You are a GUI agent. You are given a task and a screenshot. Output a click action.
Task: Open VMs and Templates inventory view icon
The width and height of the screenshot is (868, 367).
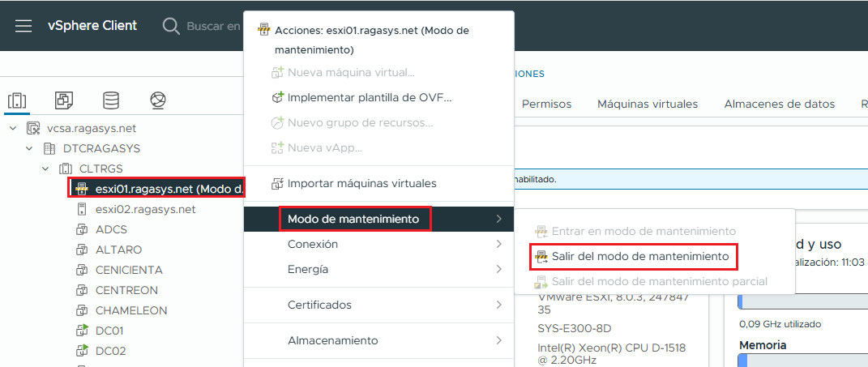pyautogui.click(x=64, y=100)
